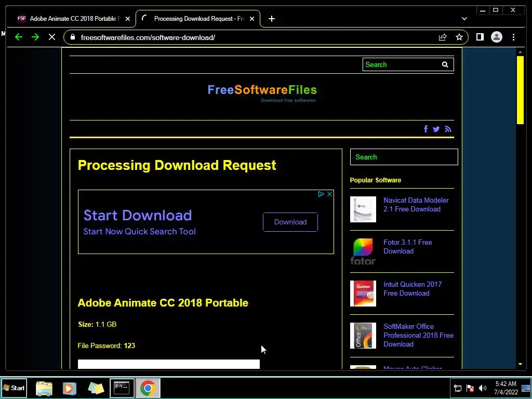This screenshot has height=399, width=532.
Task: Open the Action Center flag icon
Action: 470,388
